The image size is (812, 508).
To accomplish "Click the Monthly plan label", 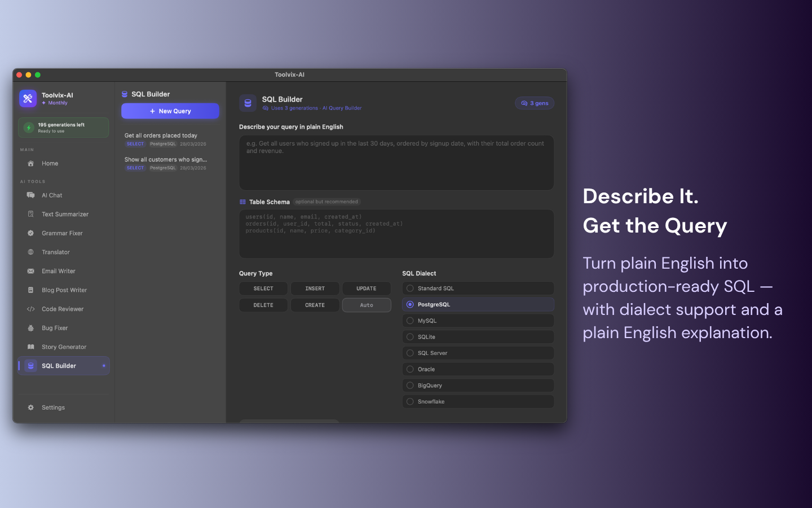I will [58, 103].
